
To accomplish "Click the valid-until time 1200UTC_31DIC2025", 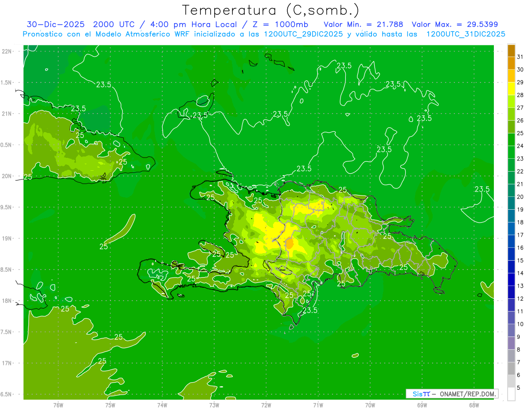I will click(x=465, y=34).
